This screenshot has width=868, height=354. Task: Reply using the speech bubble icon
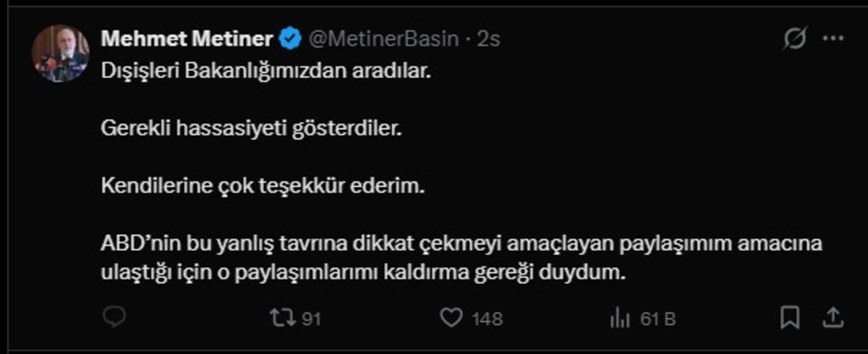(x=114, y=317)
